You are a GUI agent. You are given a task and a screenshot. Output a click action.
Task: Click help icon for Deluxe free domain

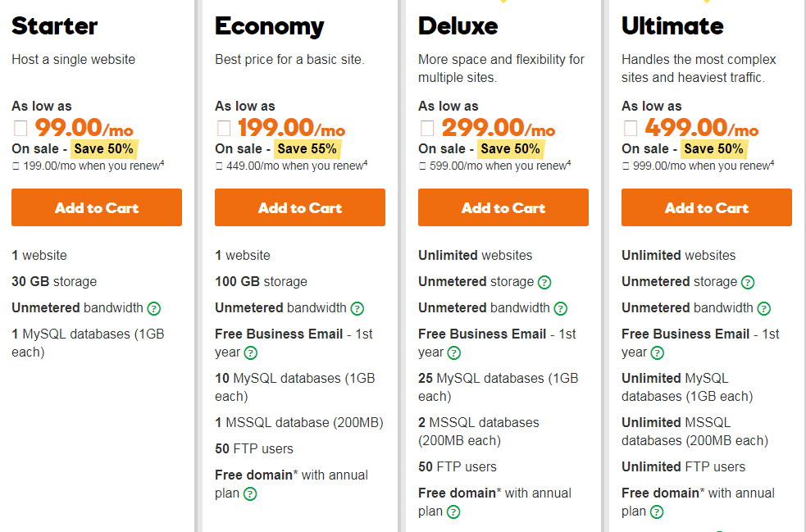453,512
